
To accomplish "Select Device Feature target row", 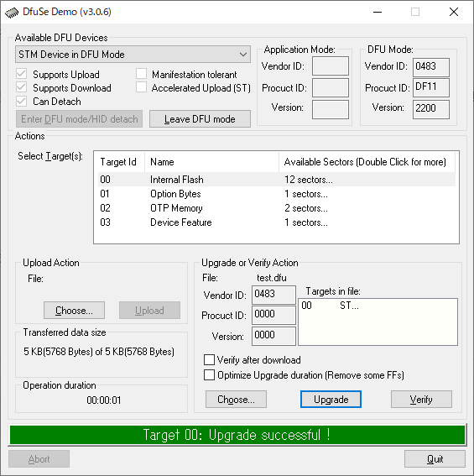I will click(x=277, y=222).
